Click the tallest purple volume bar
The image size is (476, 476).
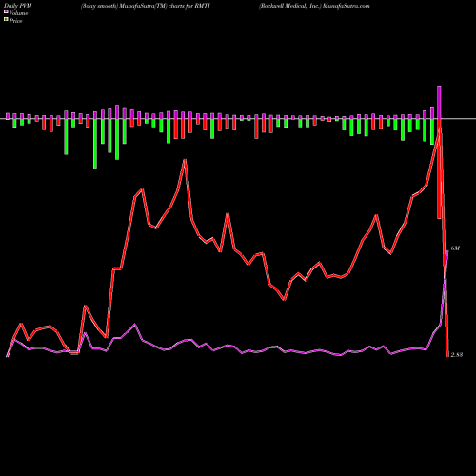pos(439,102)
